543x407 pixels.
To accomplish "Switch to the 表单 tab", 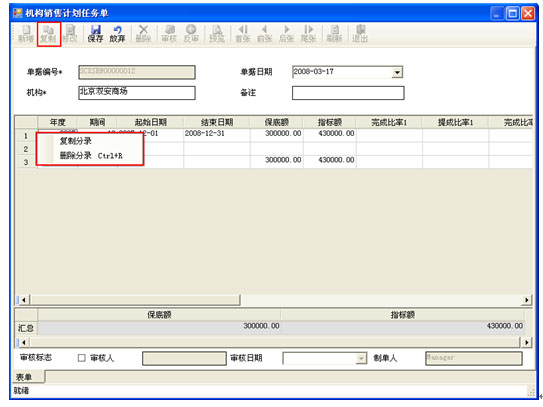I will tap(24, 377).
